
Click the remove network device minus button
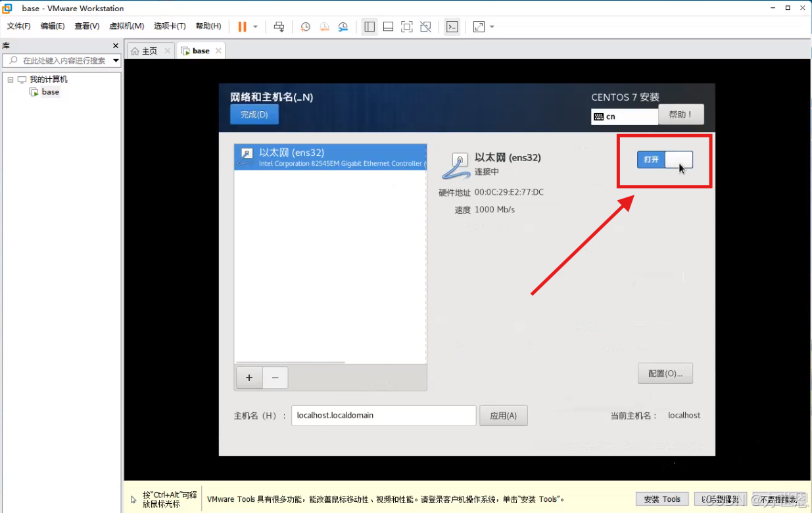275,378
